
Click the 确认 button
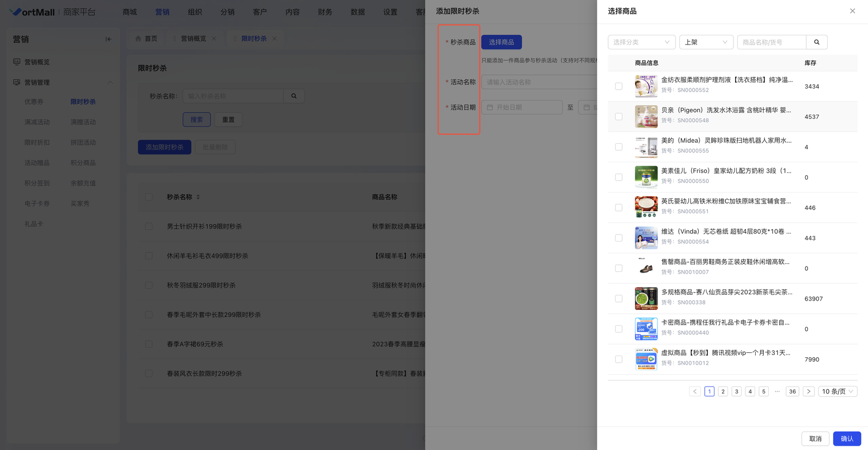click(846, 439)
